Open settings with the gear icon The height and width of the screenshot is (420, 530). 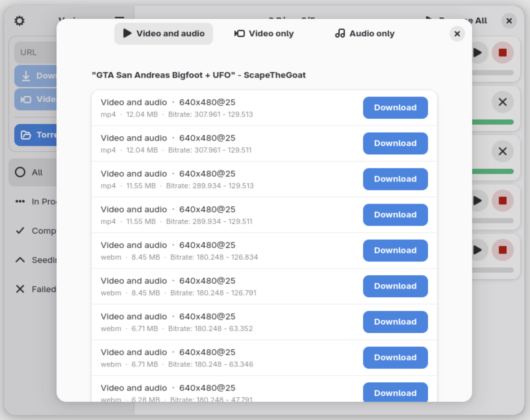pyautogui.click(x=19, y=21)
